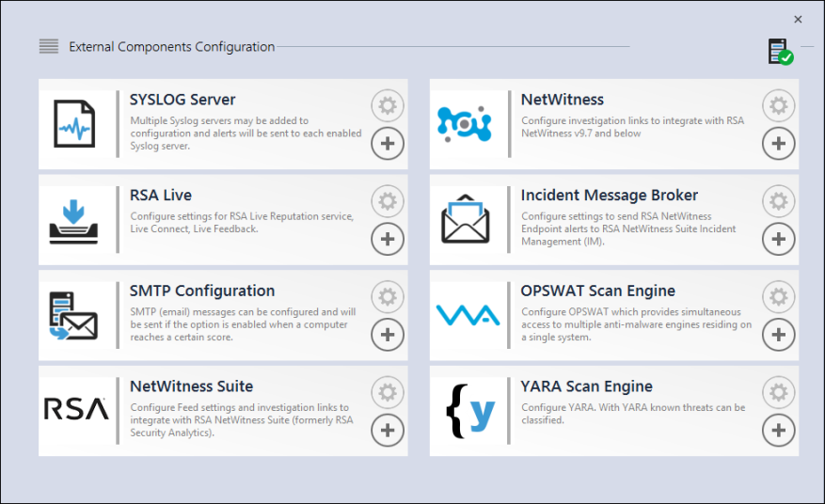Click the 'SMTP (email) messages can be configured' description

243,324
